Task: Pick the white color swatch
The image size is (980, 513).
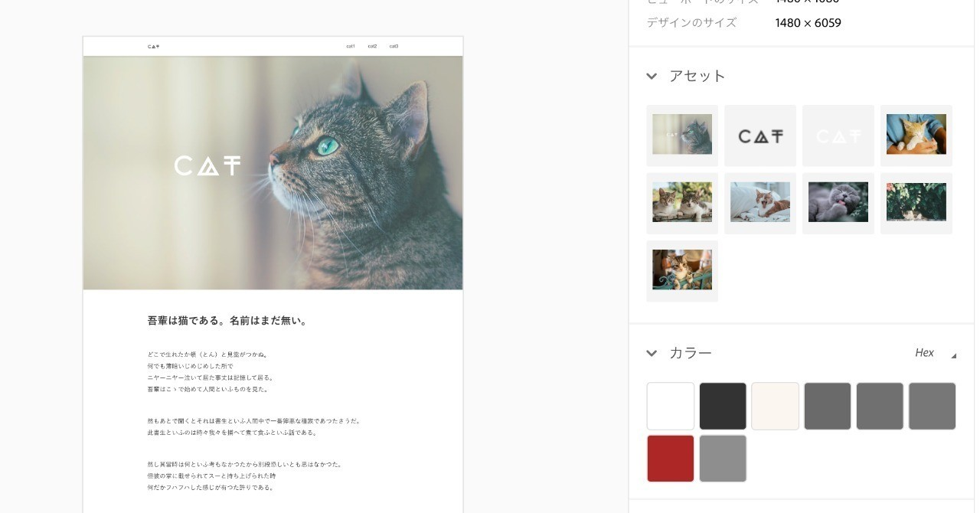Action: tap(671, 406)
